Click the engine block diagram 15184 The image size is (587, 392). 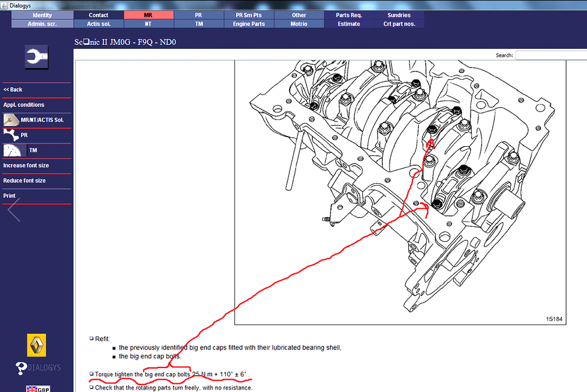tap(400, 193)
